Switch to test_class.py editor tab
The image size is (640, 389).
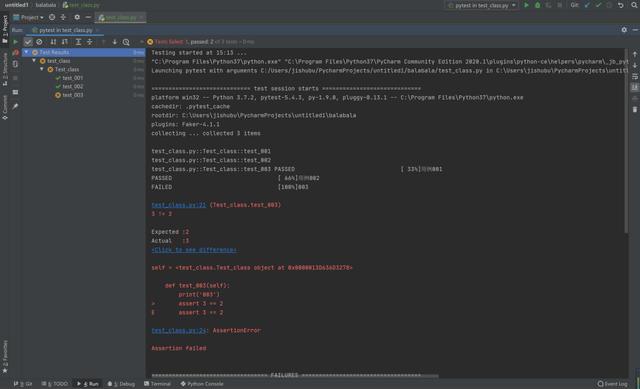(120, 18)
